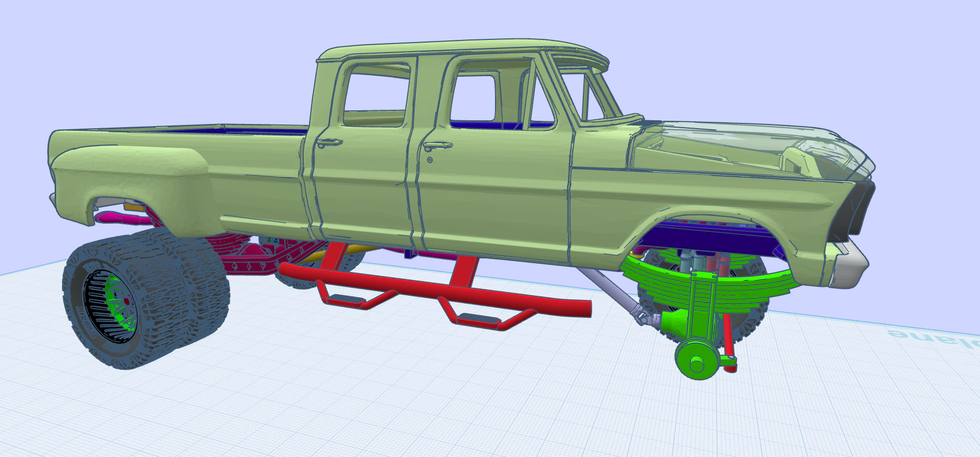Select the red rod beside front hub
980x457 pixels.
[728, 341]
